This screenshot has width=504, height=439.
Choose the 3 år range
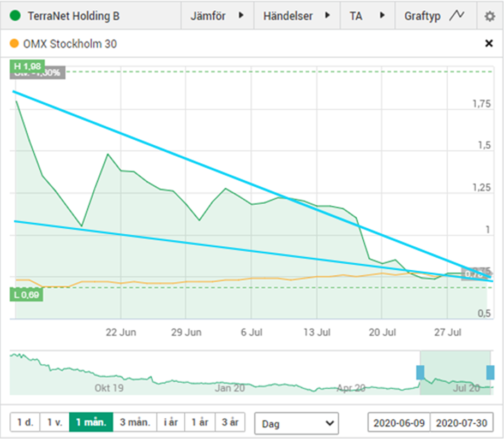[230, 422]
